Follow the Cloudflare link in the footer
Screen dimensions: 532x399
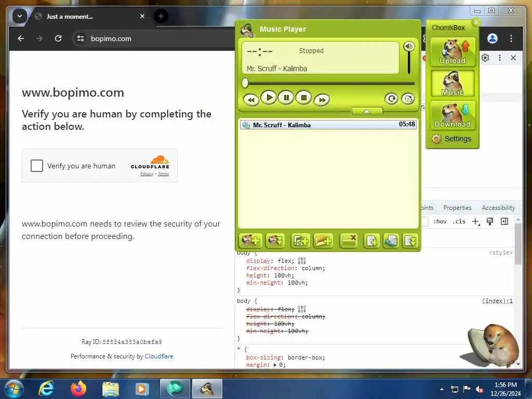tap(159, 356)
